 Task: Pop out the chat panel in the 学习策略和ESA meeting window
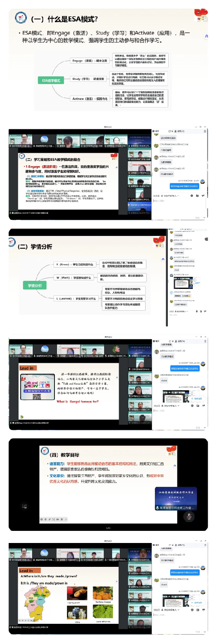169,131
